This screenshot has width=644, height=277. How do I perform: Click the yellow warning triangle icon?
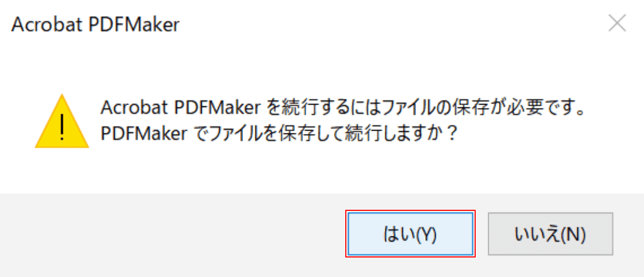tap(62, 121)
